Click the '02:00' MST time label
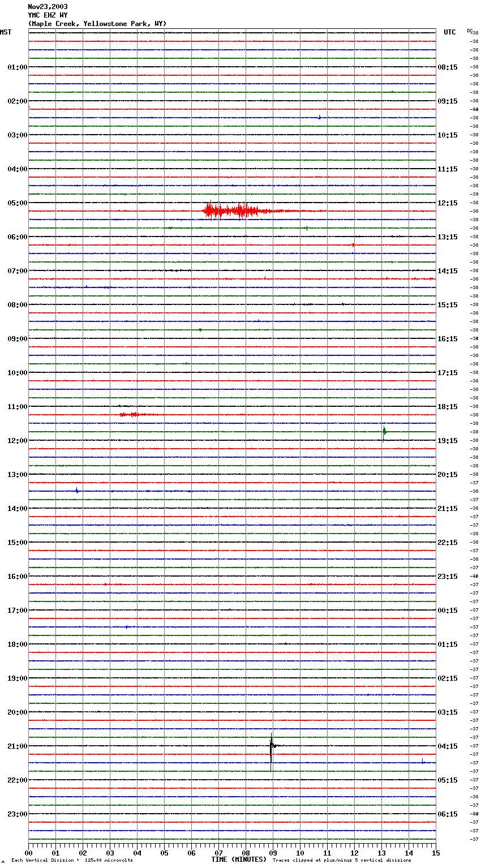 17,101
